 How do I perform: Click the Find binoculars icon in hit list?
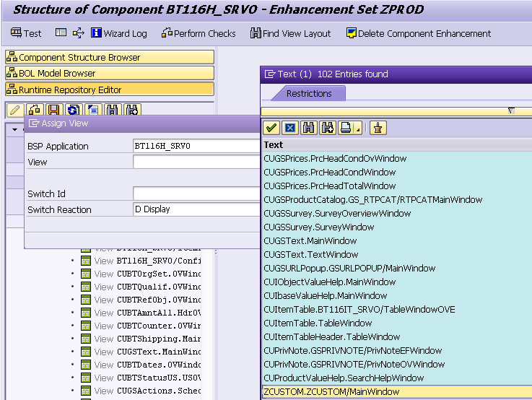point(309,128)
